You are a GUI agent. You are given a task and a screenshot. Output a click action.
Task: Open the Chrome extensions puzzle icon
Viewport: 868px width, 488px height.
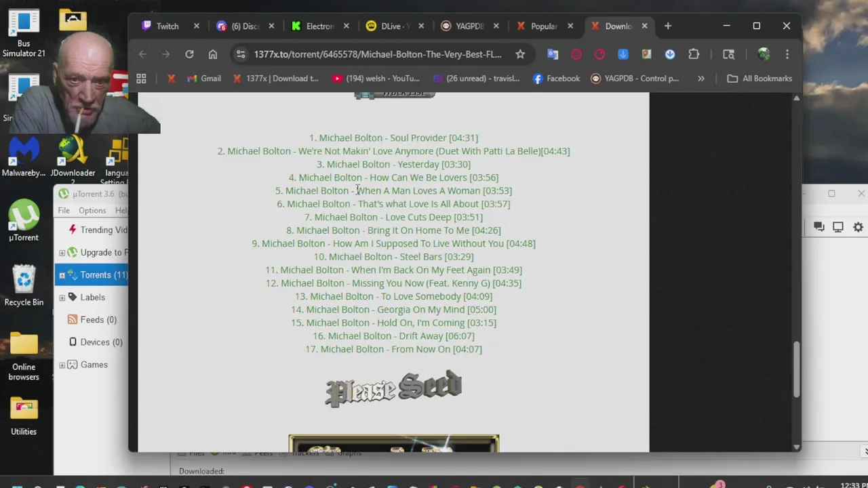tap(694, 54)
